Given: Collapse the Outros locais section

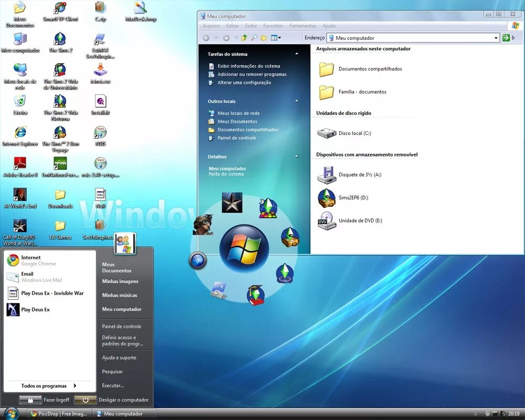Looking at the screenshot, I should click(297, 101).
